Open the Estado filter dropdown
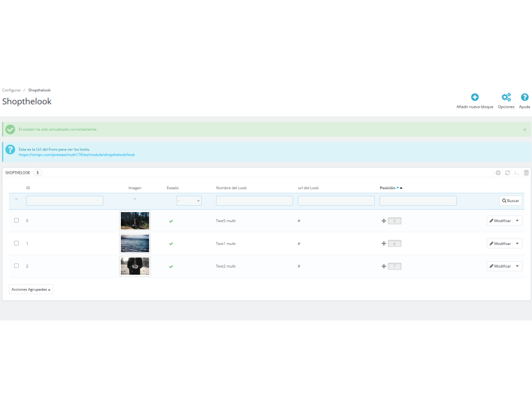The image size is (532, 406). 189,200
